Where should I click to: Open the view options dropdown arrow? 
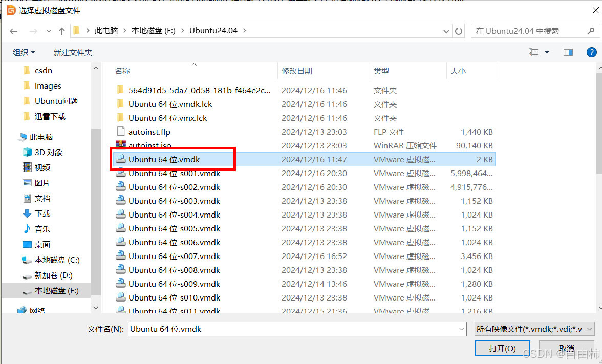547,52
